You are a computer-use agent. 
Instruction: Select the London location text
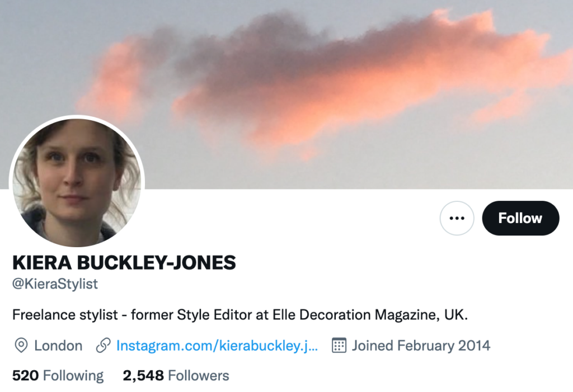58,346
